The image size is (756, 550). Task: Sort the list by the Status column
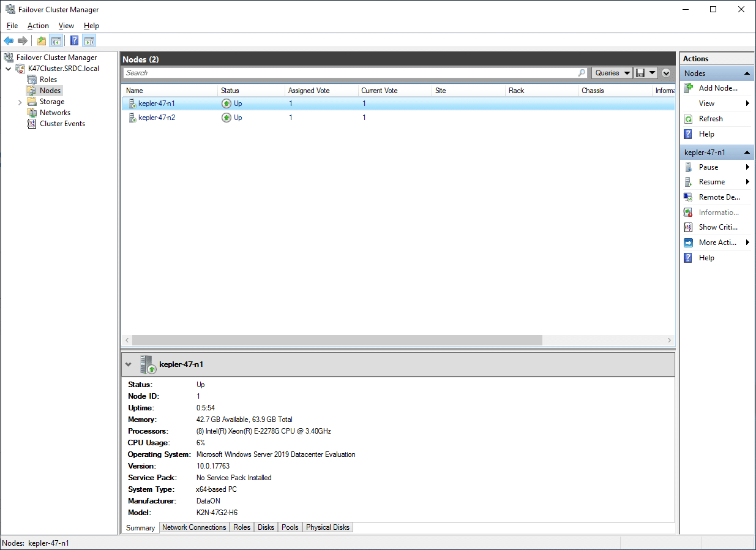tap(252, 91)
